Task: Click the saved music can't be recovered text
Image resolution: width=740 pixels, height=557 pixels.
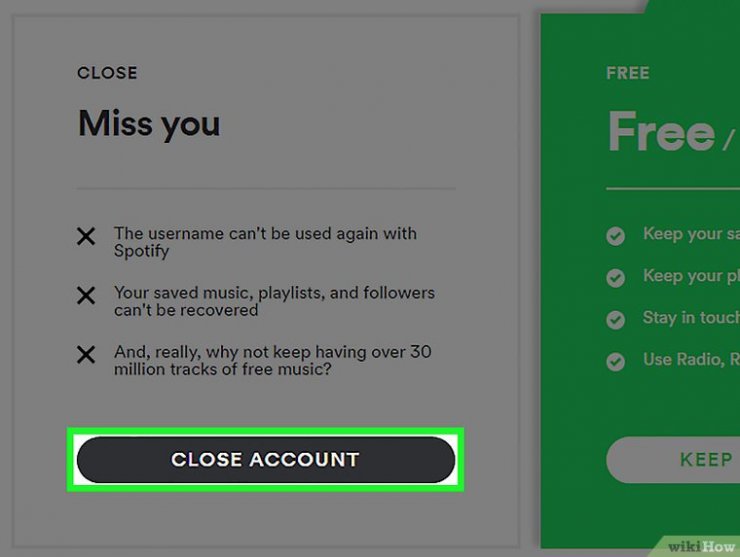Action: (x=274, y=301)
